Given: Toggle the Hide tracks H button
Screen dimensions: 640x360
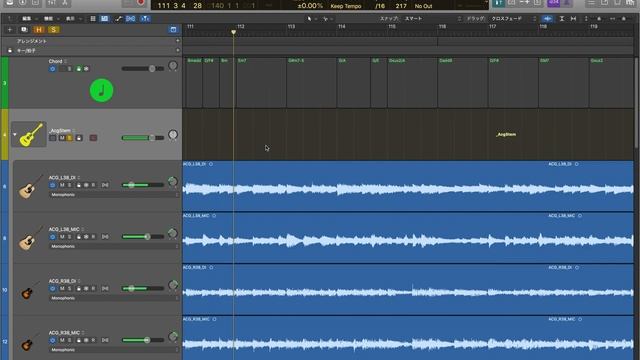Looking at the screenshot, I should 39,30.
